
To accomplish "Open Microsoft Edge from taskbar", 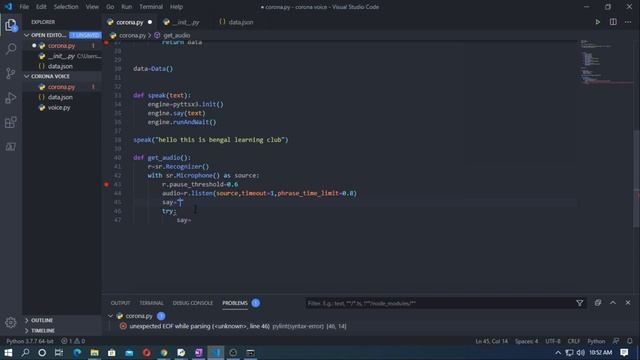I will [77, 353].
